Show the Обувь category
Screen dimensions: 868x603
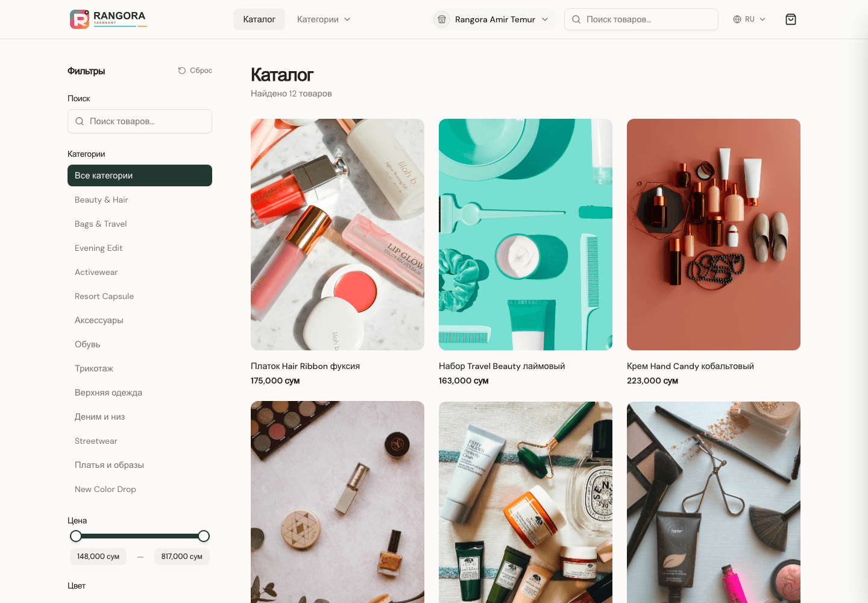(140, 344)
